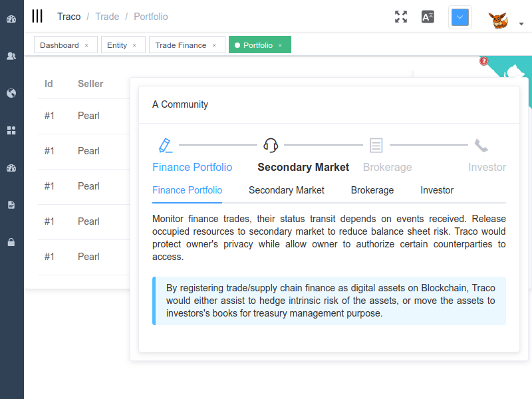Viewport: 532px width, 399px height.
Task: Click the headset Secondary Market step icon
Action: tap(271, 145)
